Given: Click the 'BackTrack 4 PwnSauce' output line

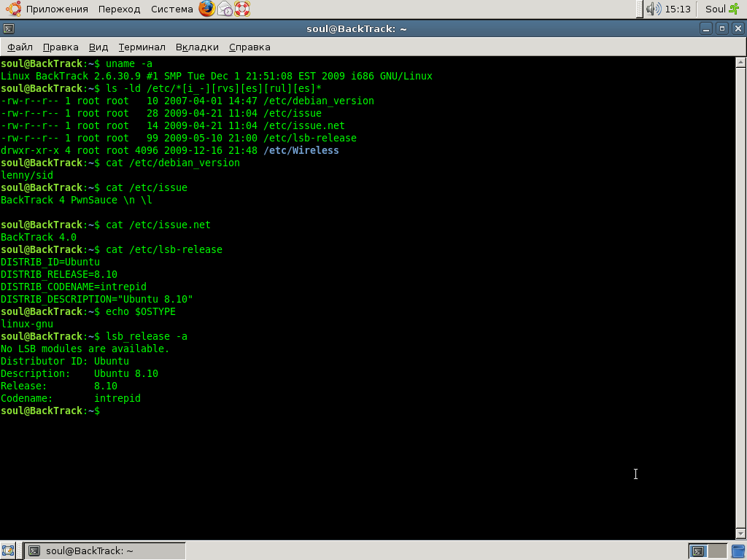Looking at the screenshot, I should pos(76,200).
